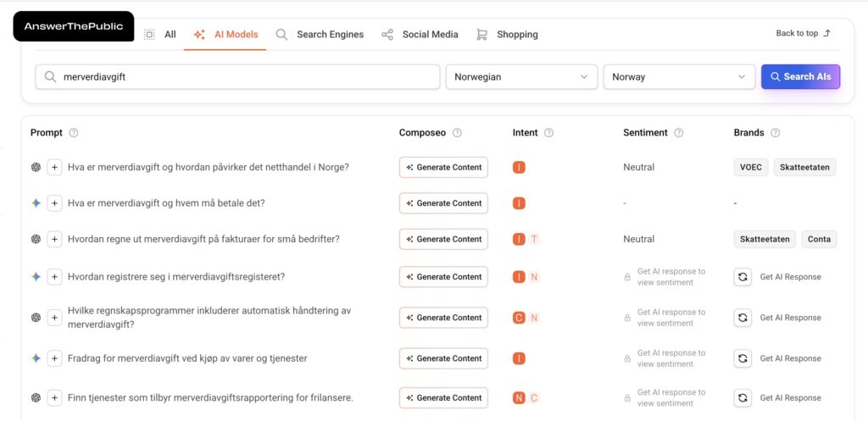Select prompt 'Hva er merverdiavgift og hvem må betale det?'
Viewport: 868px width, 421px height.
click(167, 203)
